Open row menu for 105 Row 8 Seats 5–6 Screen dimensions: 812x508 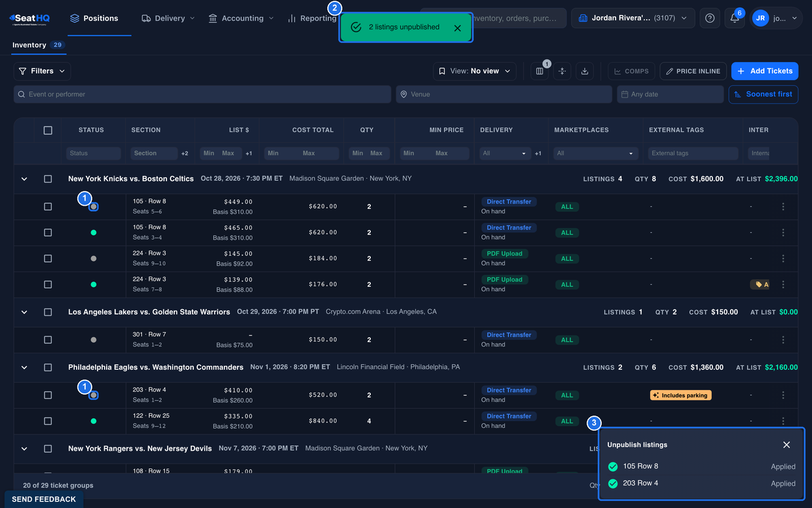tap(783, 206)
